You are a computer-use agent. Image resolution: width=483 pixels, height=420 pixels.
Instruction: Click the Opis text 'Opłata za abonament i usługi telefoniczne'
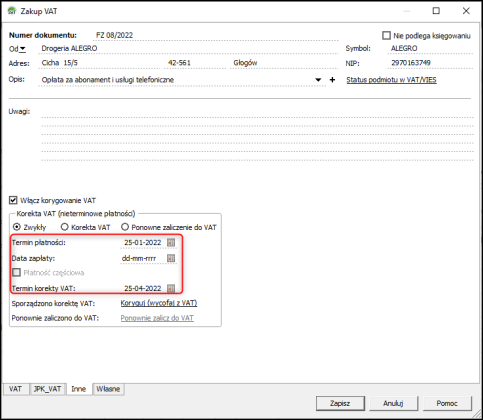point(108,80)
